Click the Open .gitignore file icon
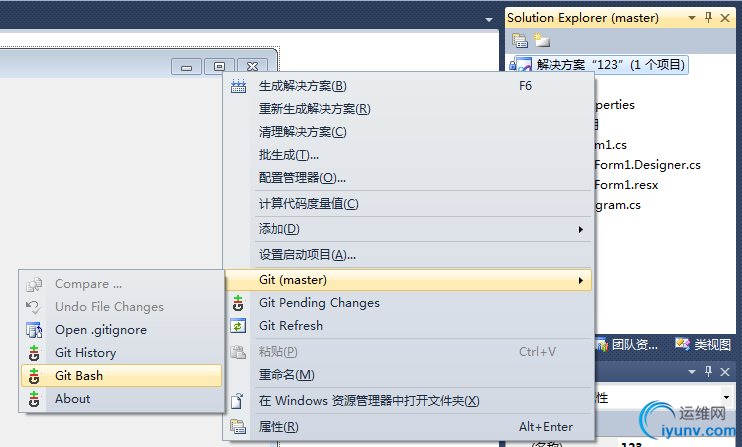This screenshot has height=447, width=742. (34, 330)
